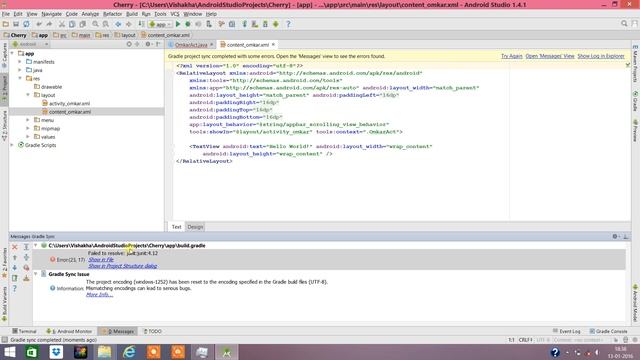This screenshot has height=360, width=640.
Task: Expand the java folder
Action: coord(20,70)
